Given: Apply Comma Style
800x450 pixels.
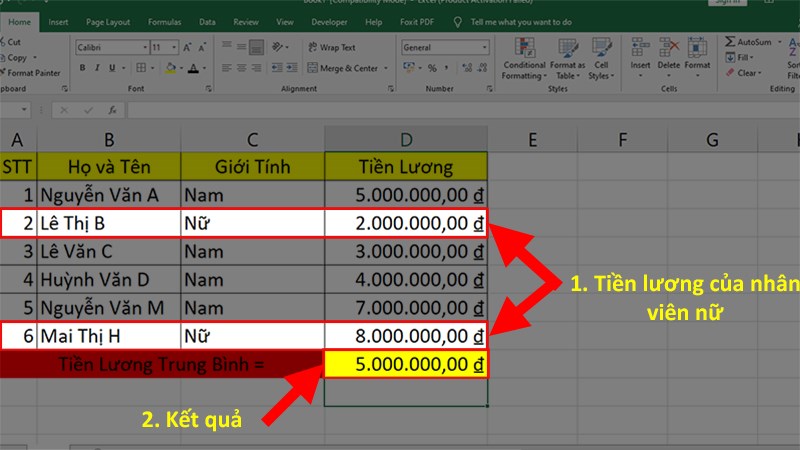Looking at the screenshot, I should pyautogui.click(x=446, y=68).
